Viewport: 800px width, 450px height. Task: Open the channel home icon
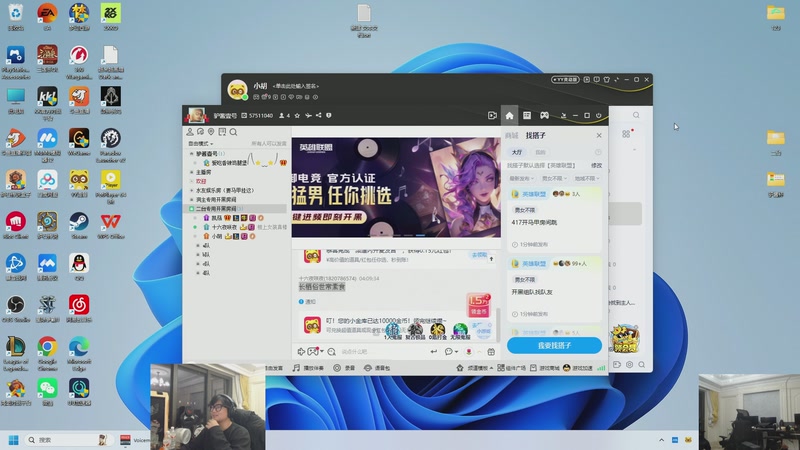(509, 116)
